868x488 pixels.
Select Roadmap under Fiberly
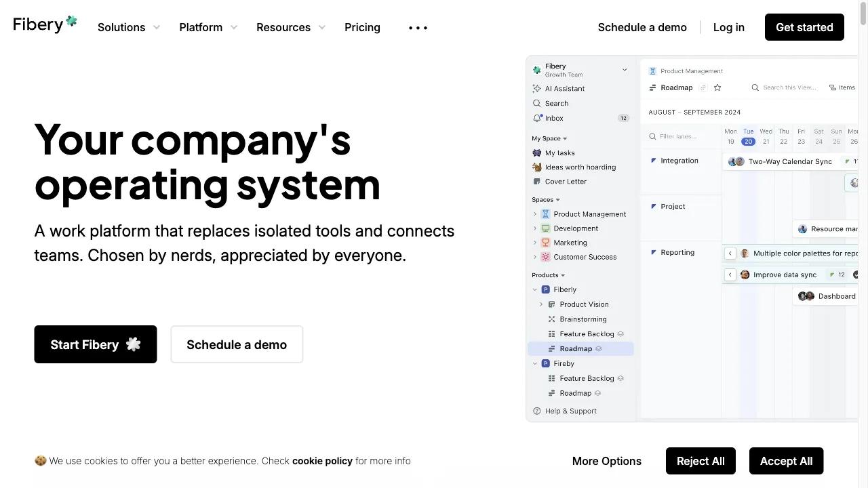tap(580, 349)
